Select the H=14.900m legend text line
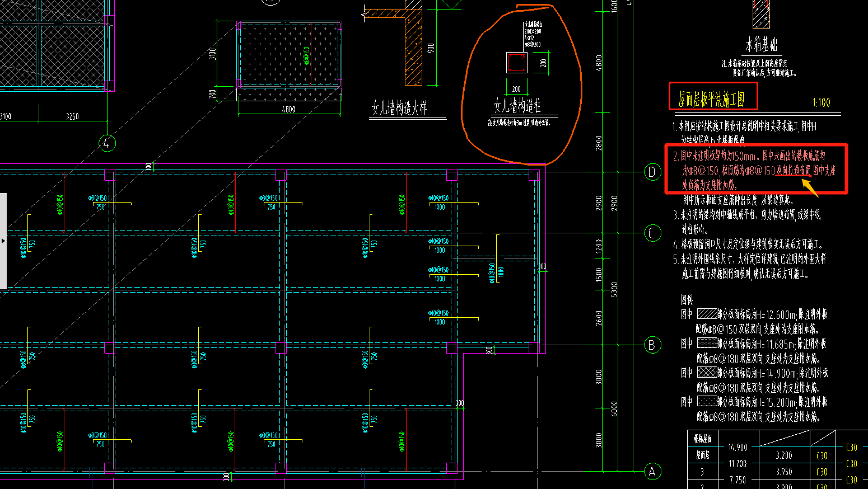This screenshot has width=868, height=489. (772, 373)
